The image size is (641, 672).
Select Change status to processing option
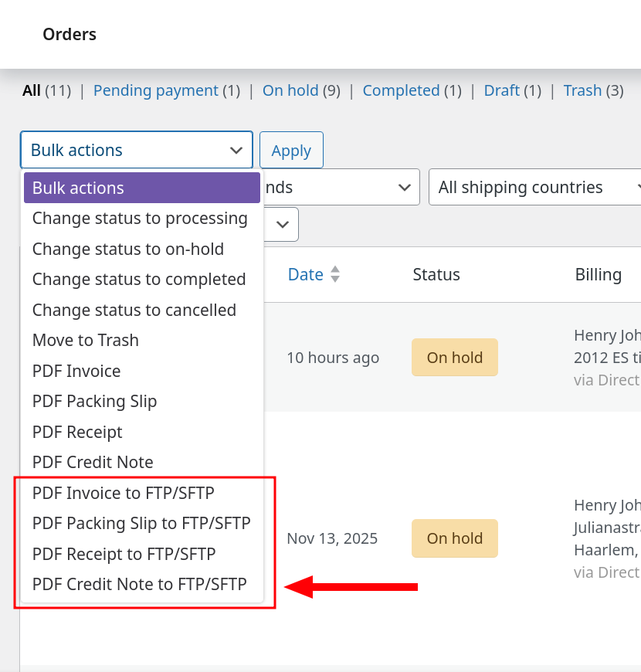(x=140, y=219)
